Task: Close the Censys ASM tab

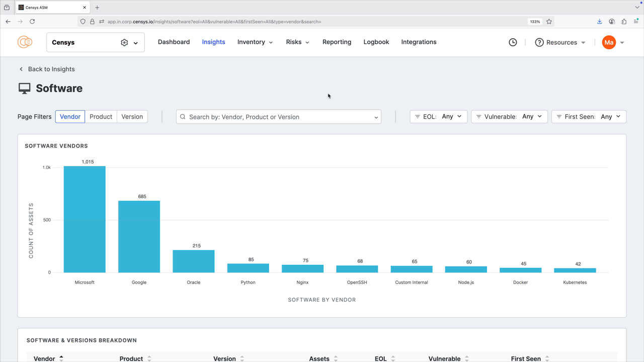Action: tap(85, 8)
